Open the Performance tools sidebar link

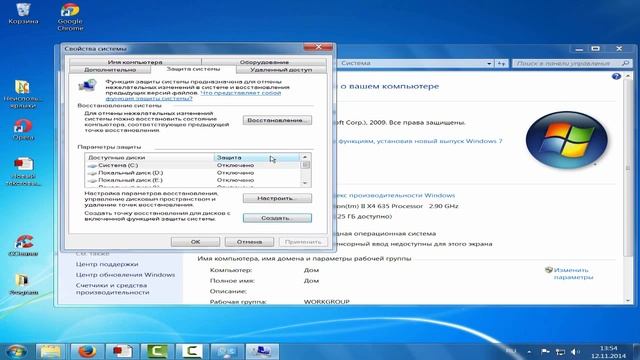tap(112, 289)
